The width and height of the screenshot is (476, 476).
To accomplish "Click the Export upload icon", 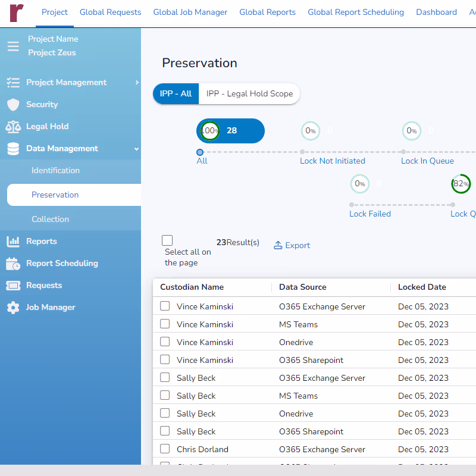I will point(278,245).
